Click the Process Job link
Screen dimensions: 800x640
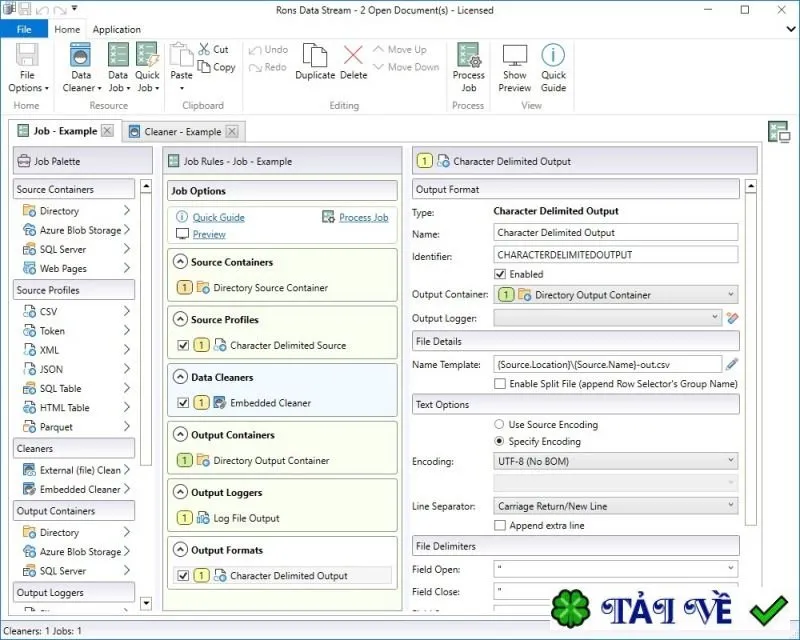(364, 217)
